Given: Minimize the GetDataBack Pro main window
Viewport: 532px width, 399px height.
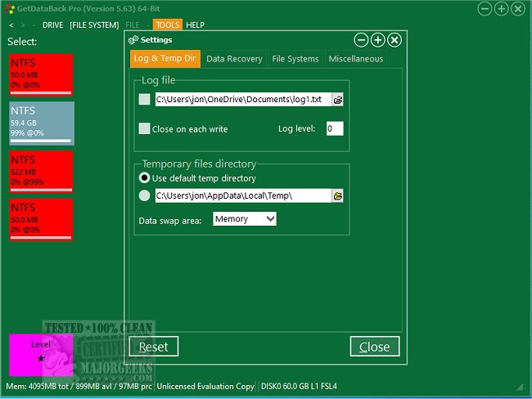Looking at the screenshot, I should pos(485,9).
